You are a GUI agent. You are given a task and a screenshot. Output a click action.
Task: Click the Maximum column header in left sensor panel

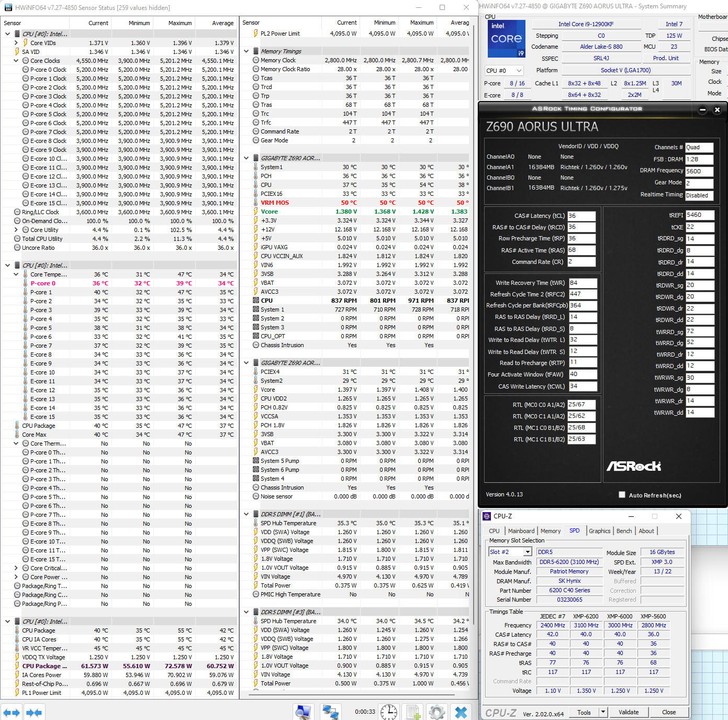click(174, 23)
